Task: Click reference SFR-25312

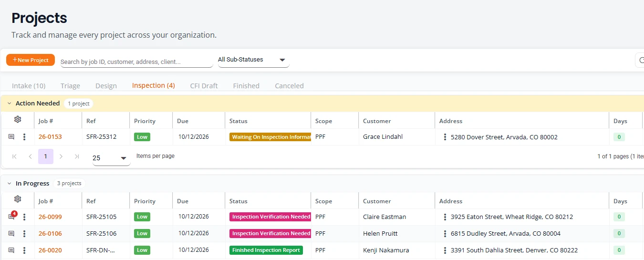Action: [101, 137]
